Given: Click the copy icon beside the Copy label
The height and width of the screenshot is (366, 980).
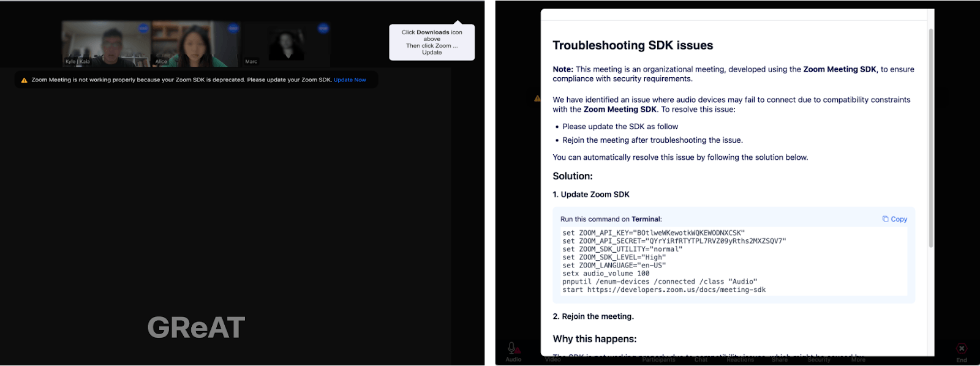Looking at the screenshot, I should pyautogui.click(x=885, y=219).
